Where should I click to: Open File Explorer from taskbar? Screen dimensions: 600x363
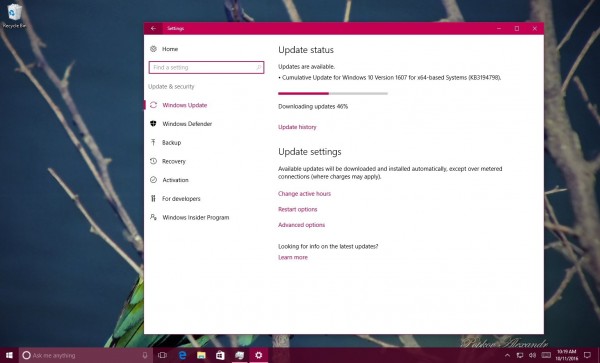pyautogui.click(x=202, y=355)
